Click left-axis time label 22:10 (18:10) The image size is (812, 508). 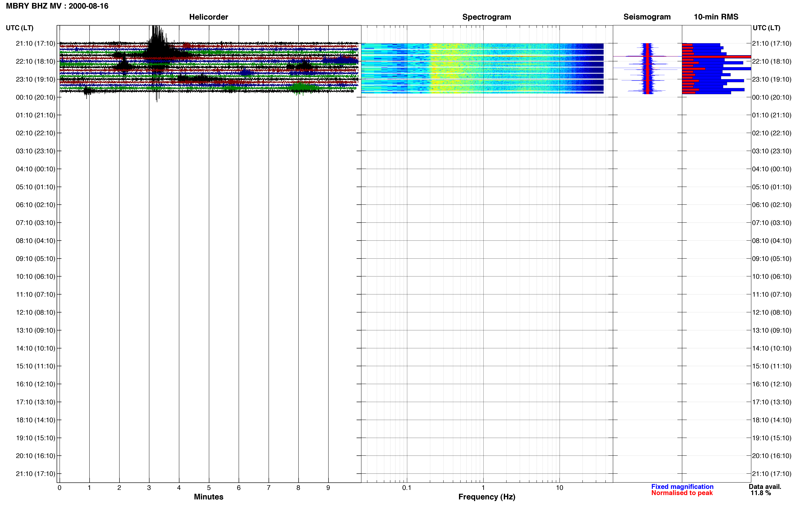pyautogui.click(x=36, y=61)
